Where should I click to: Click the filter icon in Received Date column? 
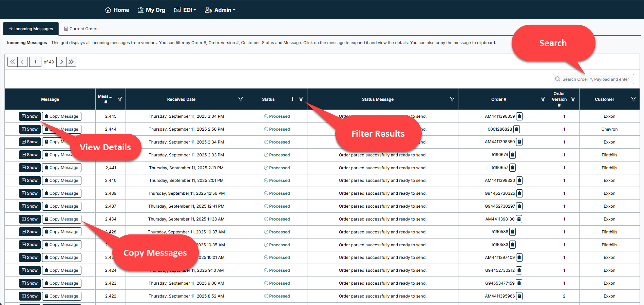click(241, 99)
